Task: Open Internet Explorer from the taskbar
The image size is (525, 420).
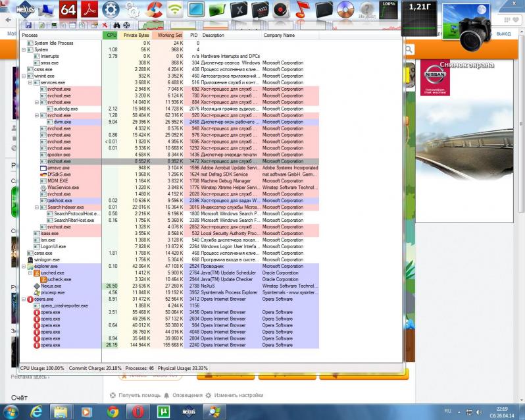Action: point(36,411)
